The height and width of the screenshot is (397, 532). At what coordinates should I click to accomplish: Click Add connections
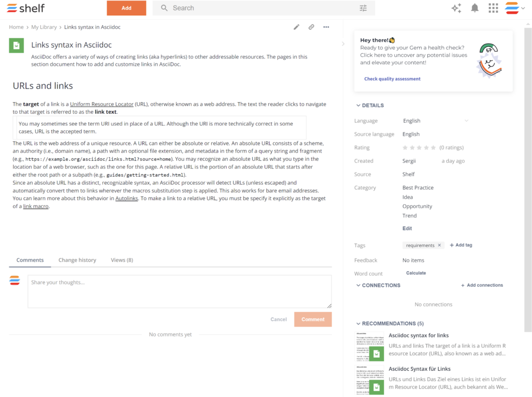[x=482, y=285]
